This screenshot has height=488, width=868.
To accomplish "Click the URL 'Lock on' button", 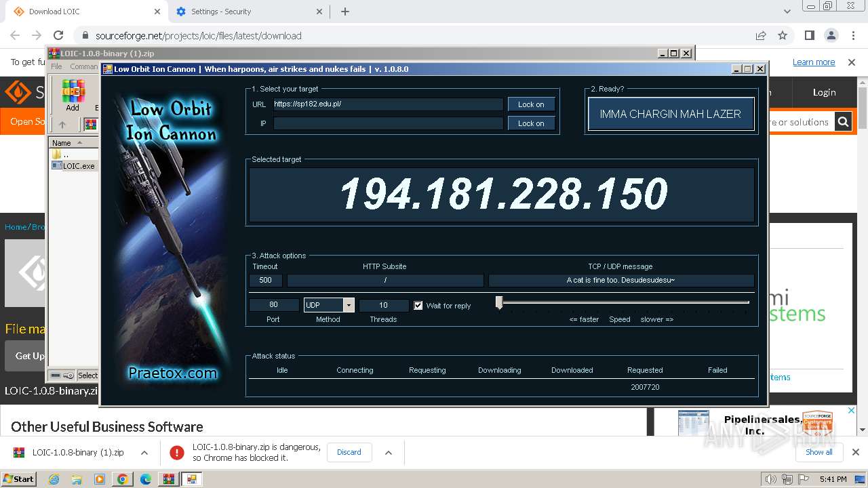I will click(531, 104).
